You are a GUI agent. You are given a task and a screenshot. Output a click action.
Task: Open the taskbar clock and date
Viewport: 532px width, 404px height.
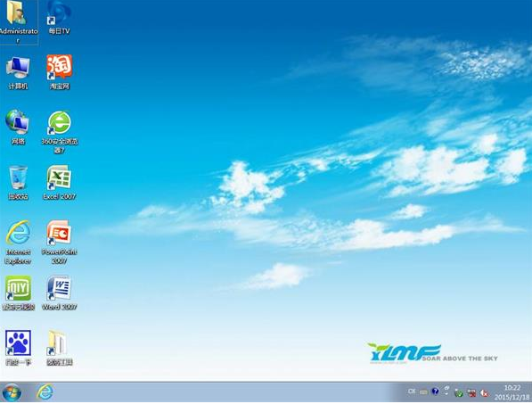pos(512,392)
